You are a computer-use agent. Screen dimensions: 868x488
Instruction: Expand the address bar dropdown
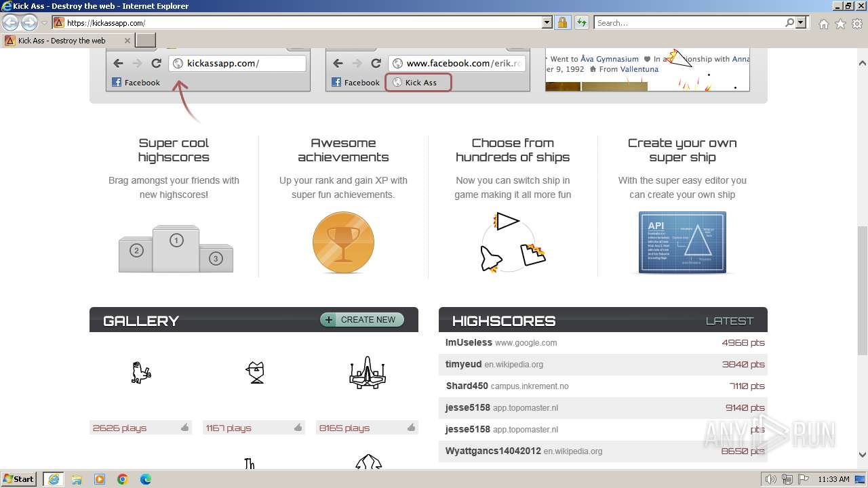[x=547, y=23]
